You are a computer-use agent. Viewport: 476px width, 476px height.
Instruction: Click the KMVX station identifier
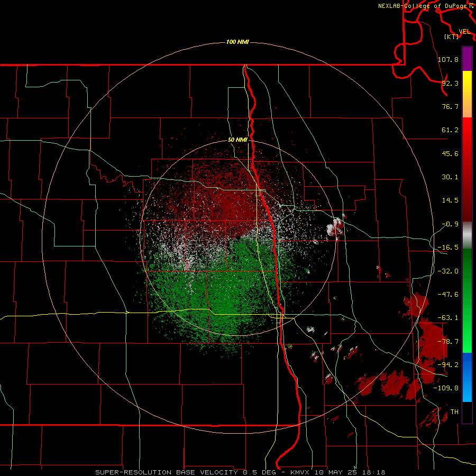300,472
